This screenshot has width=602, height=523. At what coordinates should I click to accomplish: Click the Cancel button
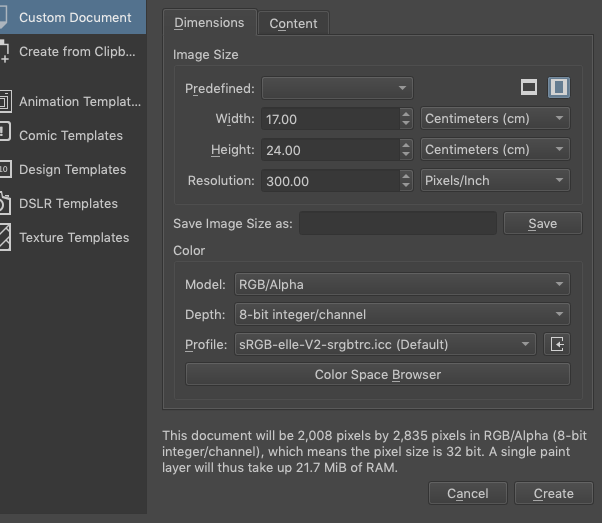[468, 493]
